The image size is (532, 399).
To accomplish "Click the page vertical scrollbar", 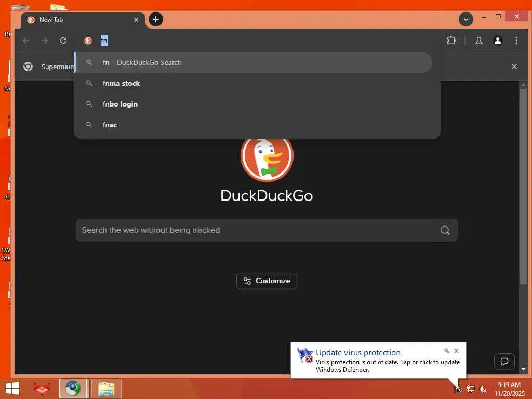I will [523, 187].
